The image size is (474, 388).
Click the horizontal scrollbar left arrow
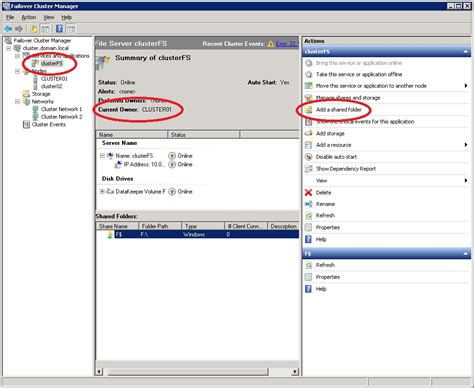click(x=99, y=371)
